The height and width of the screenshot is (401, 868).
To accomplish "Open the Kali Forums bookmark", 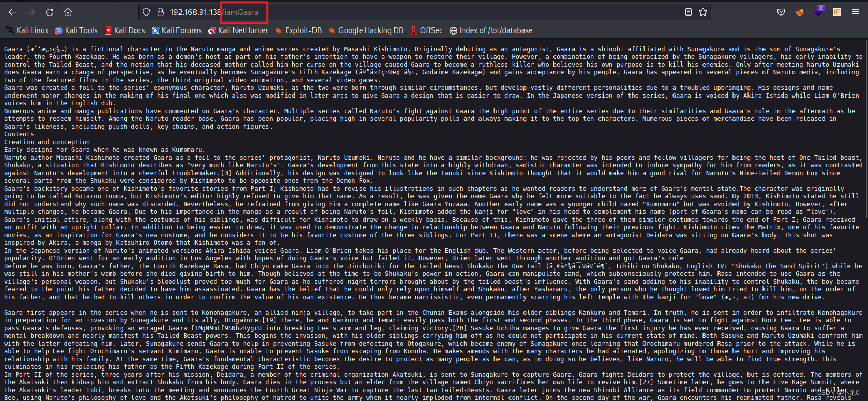I will [176, 30].
